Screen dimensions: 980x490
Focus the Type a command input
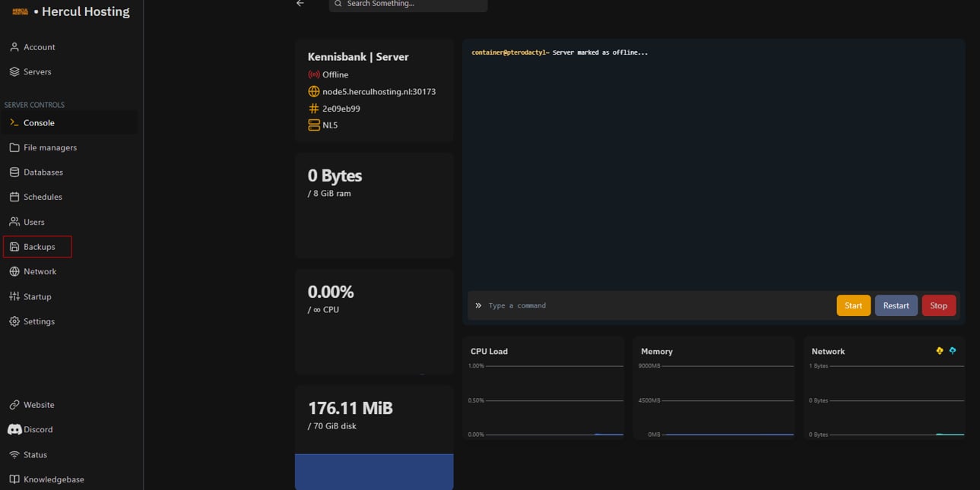point(654,305)
